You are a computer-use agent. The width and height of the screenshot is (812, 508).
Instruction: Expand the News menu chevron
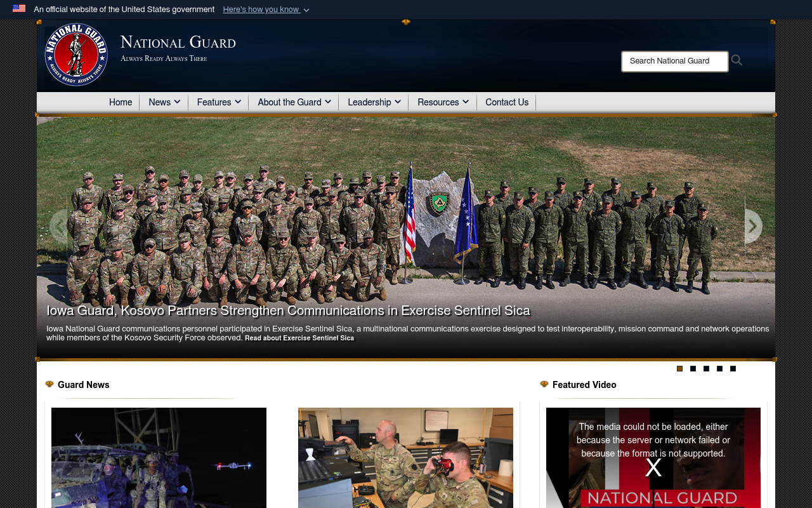pyautogui.click(x=177, y=102)
